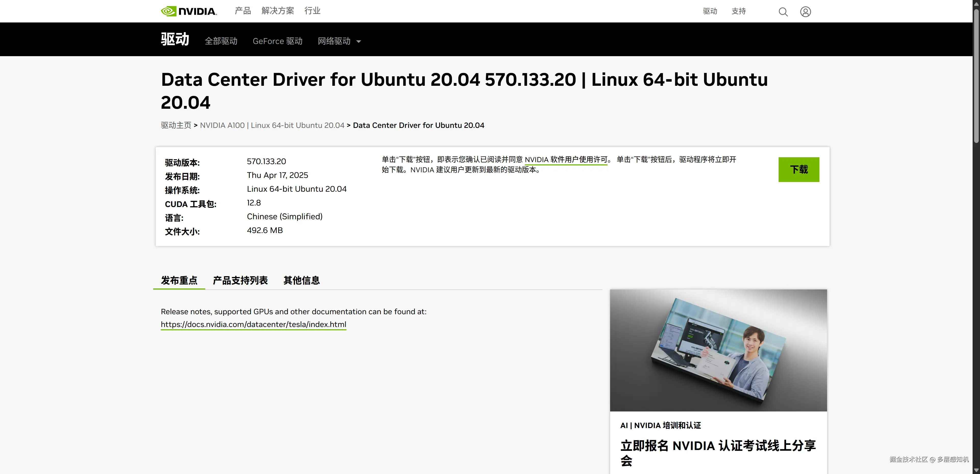Click the green 下载 button
Screen dimensions: 980x474
tap(799, 170)
